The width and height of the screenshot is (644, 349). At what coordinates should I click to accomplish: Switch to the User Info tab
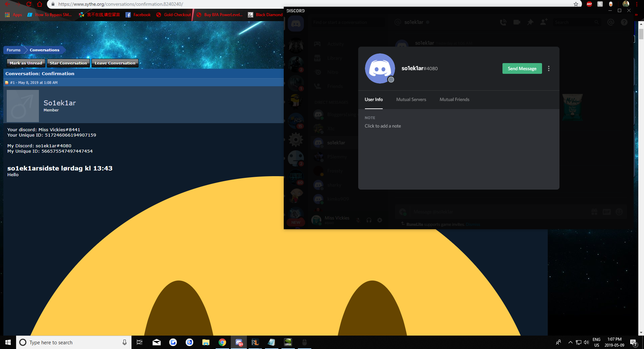[x=374, y=100]
